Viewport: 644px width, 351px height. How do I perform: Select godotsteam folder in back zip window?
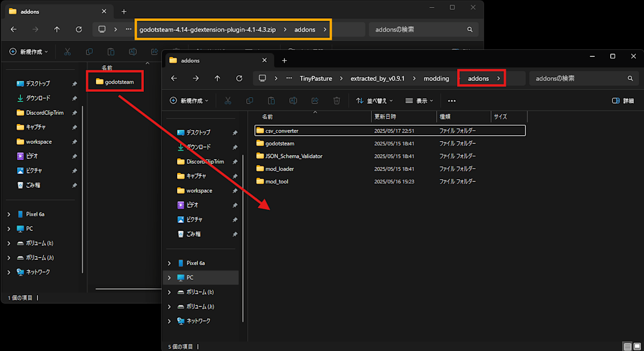(x=115, y=82)
